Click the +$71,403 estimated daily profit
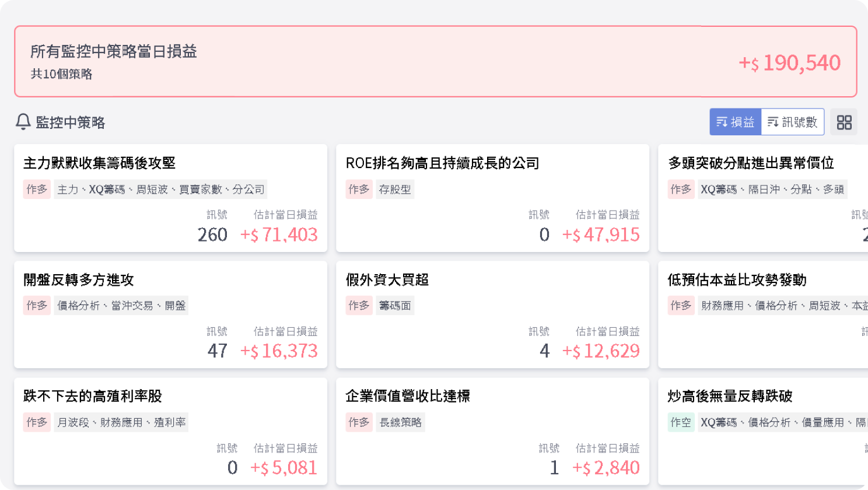Image resolution: width=868 pixels, height=490 pixels. coord(279,235)
